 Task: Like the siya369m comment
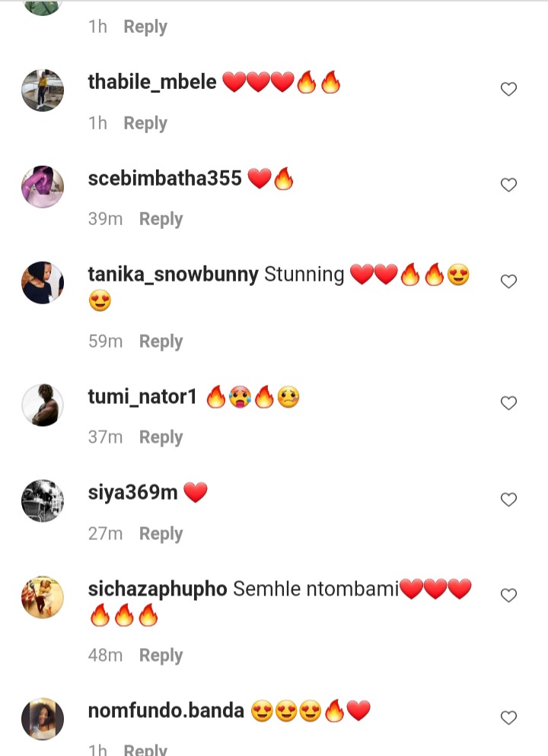[508, 500]
